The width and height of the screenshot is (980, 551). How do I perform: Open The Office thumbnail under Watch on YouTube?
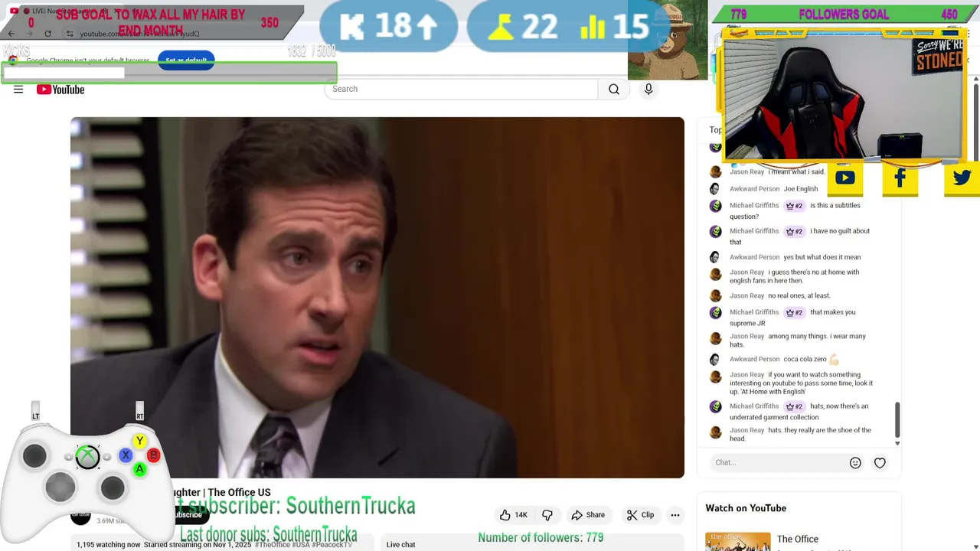738,542
